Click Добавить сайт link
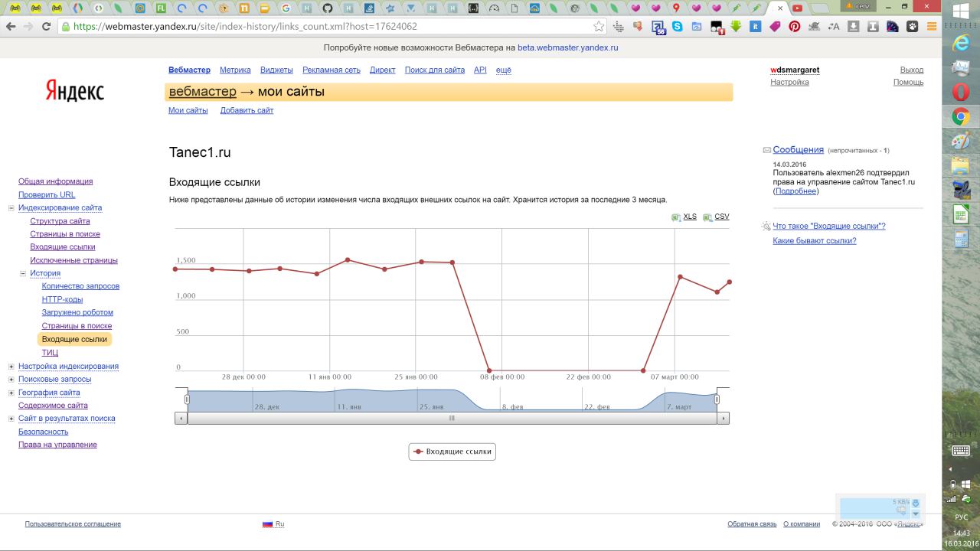 point(247,110)
